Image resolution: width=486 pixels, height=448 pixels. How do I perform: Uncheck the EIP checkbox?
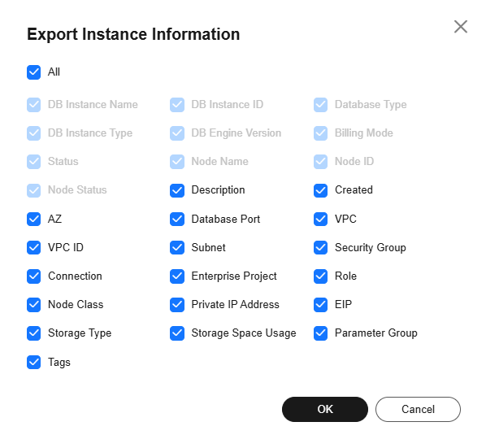tap(320, 305)
